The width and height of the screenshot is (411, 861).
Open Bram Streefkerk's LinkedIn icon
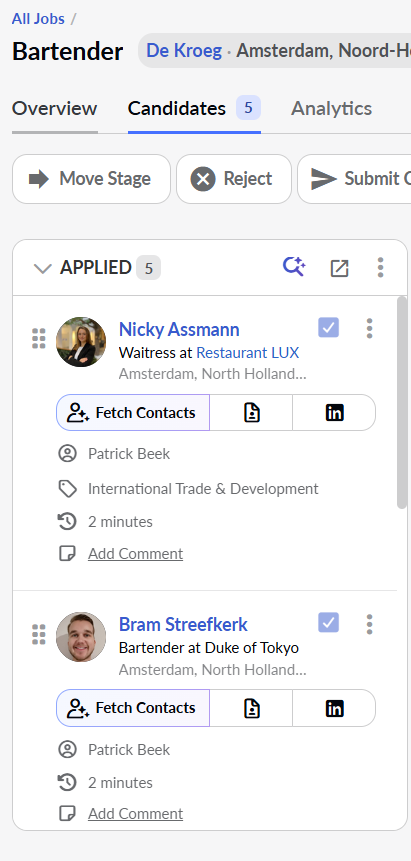pyautogui.click(x=334, y=708)
